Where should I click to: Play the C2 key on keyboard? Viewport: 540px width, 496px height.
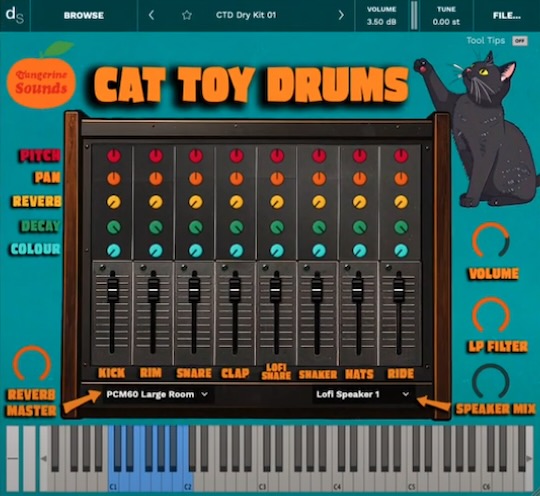(x=188, y=482)
